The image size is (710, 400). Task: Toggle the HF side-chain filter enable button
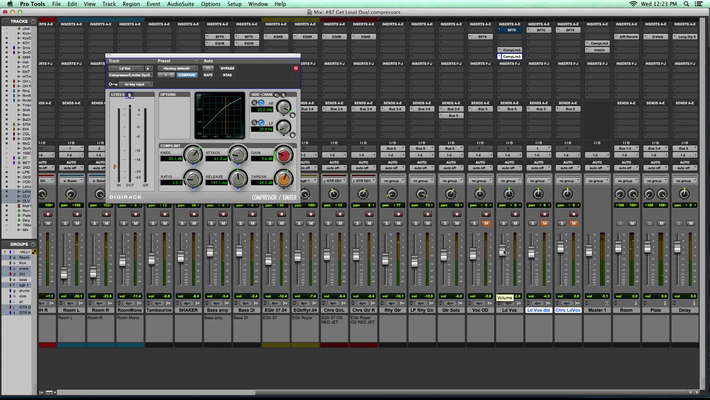pos(261,103)
